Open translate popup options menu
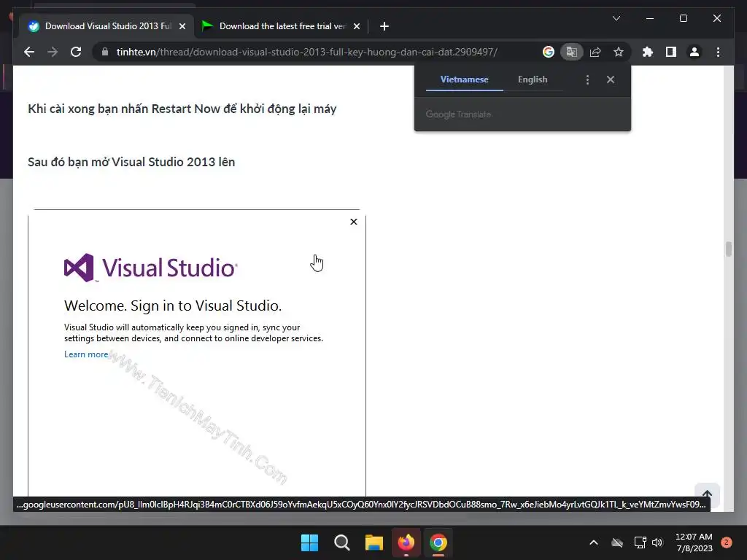The height and width of the screenshot is (560, 747). tap(587, 79)
